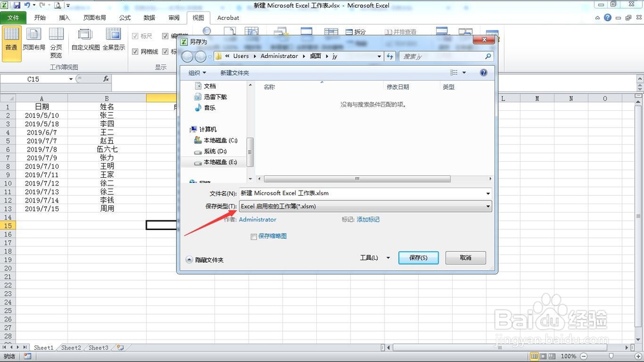Open the Undo history dropdown arrow
Viewport: 644px width, 362px height.
[x=34, y=5]
